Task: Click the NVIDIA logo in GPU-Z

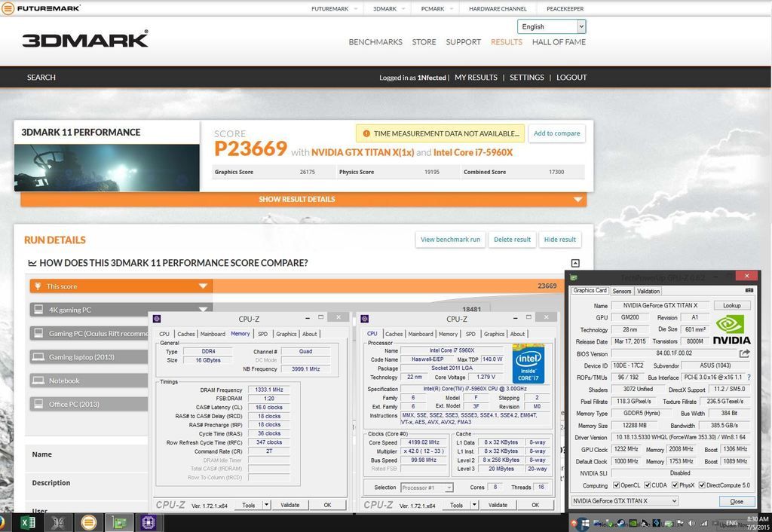Action: (x=731, y=329)
